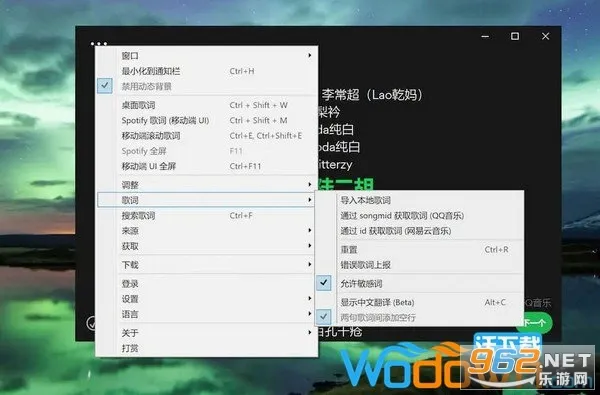Close the lyrics window
The width and height of the screenshot is (600, 395).
point(545,36)
